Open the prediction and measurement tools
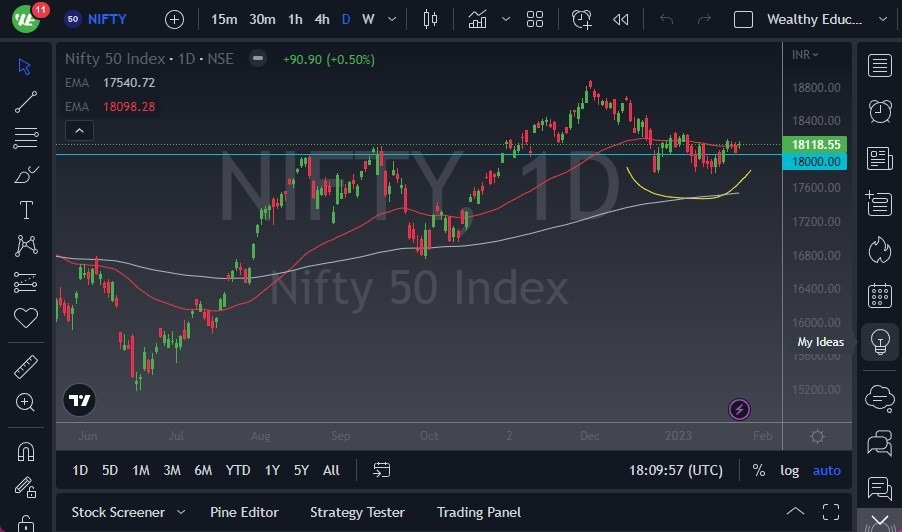 25,282
